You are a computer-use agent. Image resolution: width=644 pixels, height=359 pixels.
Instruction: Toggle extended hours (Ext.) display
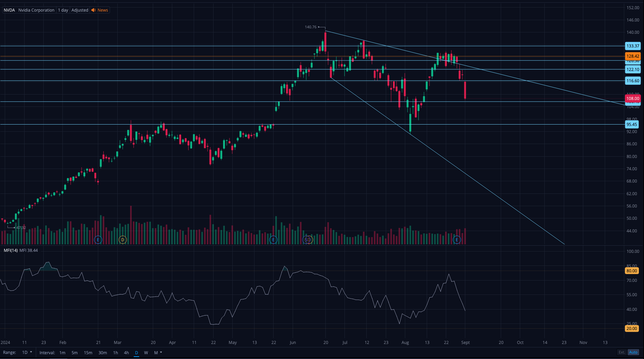point(622,352)
